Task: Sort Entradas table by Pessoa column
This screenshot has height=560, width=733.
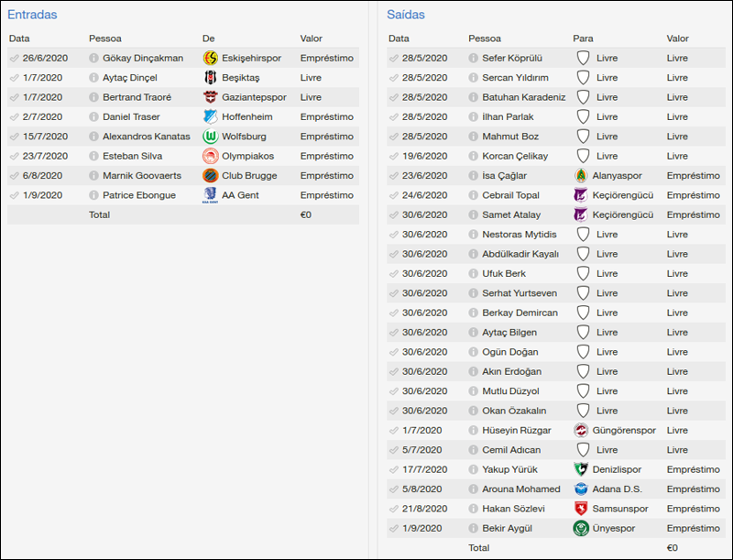Action: pyautogui.click(x=104, y=38)
